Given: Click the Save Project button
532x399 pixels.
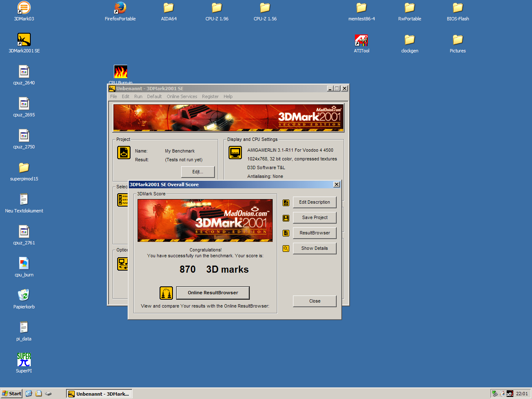Looking at the screenshot, I should pyautogui.click(x=315, y=218).
